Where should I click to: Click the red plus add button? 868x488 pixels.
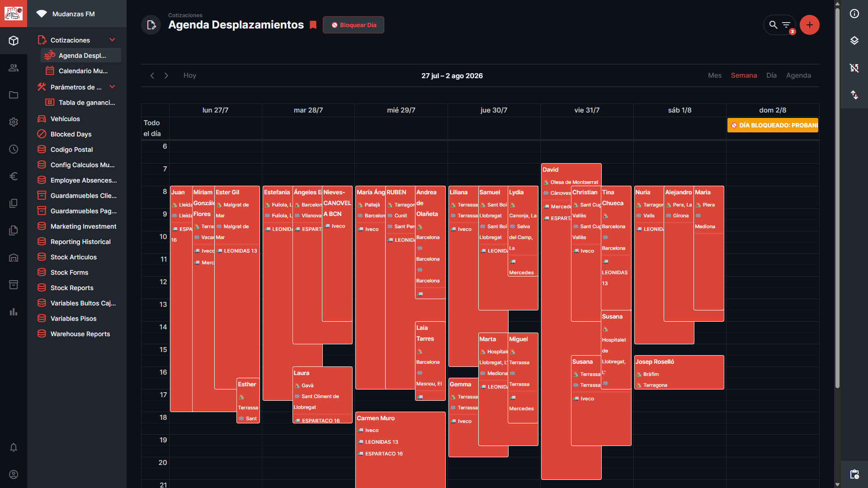click(x=810, y=25)
